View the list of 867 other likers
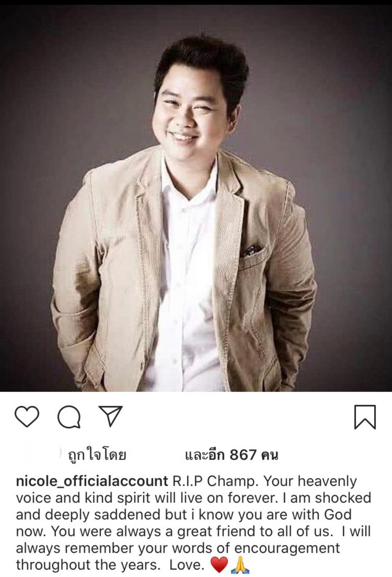 [x=232, y=455]
